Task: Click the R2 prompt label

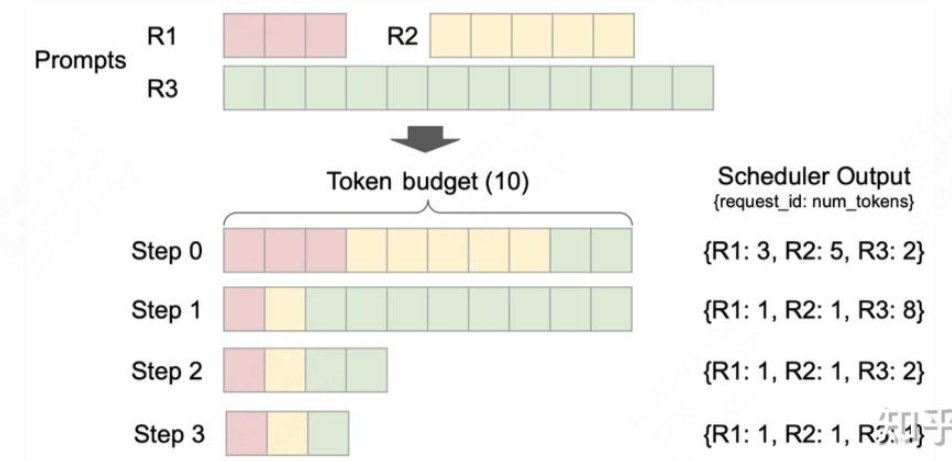Action: tap(403, 36)
